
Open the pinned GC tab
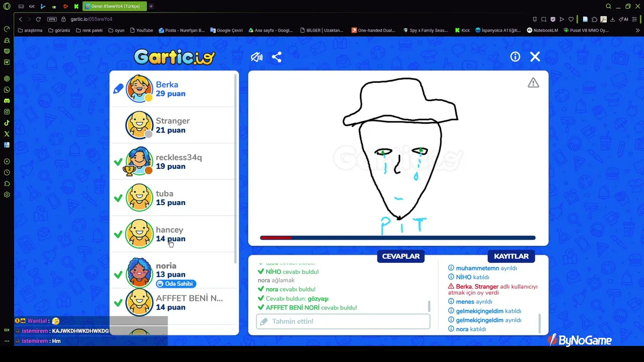[x=32, y=7]
